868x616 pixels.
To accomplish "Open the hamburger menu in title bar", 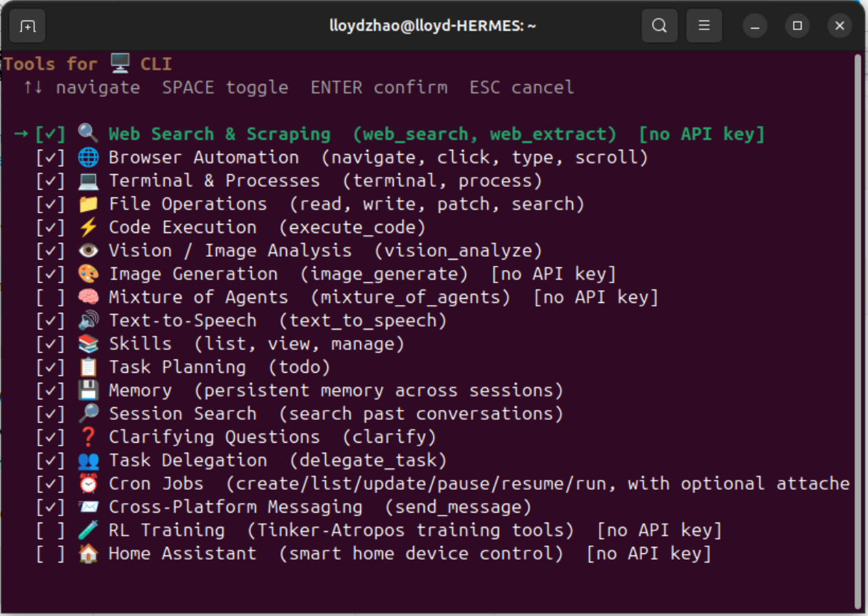I will coord(704,26).
